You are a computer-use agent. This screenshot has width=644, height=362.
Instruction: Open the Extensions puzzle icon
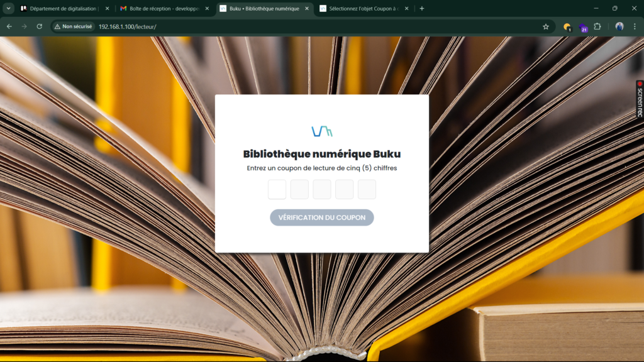[597, 26]
